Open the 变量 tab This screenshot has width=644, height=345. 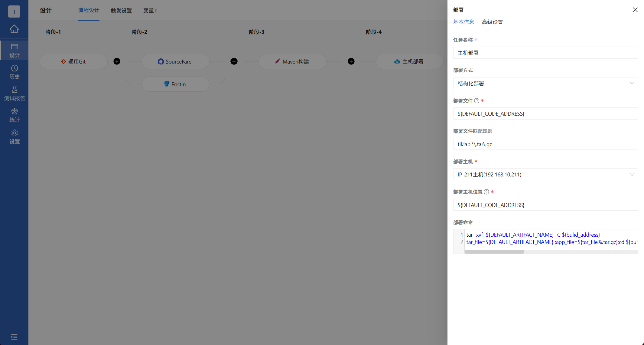click(x=150, y=11)
